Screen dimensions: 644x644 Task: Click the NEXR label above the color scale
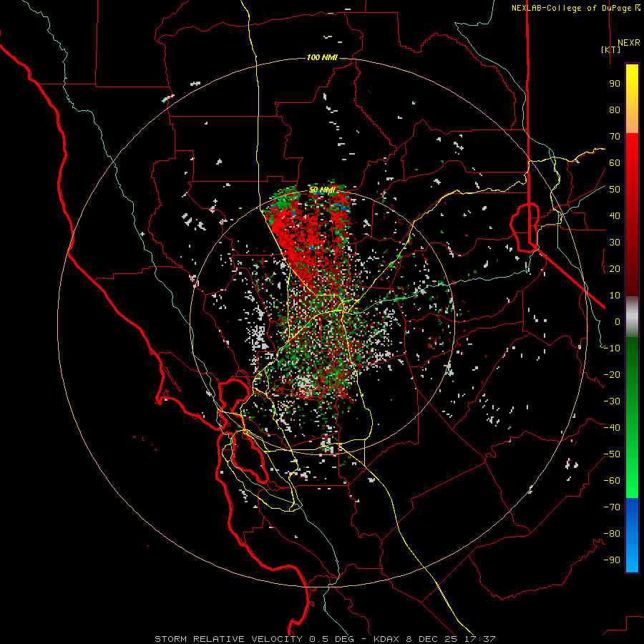(x=628, y=43)
